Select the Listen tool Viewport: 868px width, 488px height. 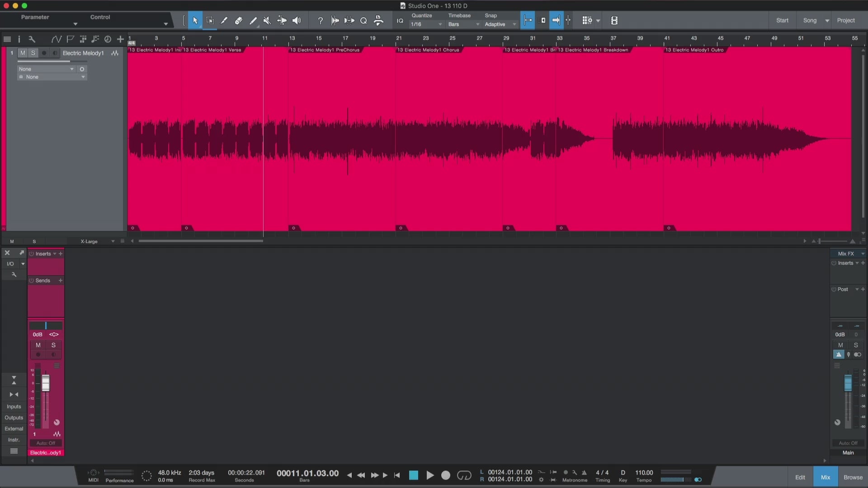297,20
